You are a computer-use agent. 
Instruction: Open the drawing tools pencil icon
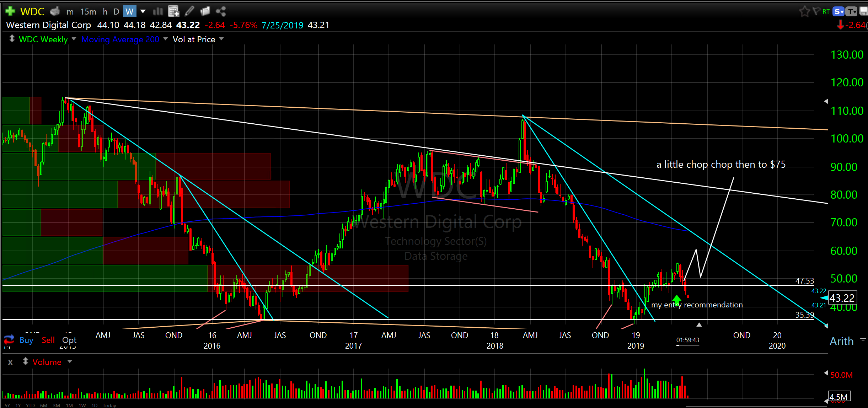(189, 11)
